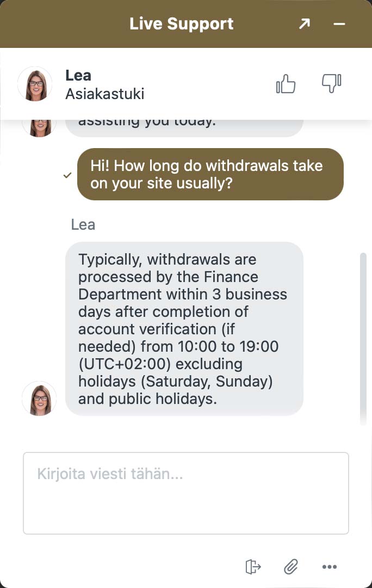Viewport: 372px width, 588px height.
Task: Click the 'Asiakastuki' label under agent name
Action: pos(104,94)
